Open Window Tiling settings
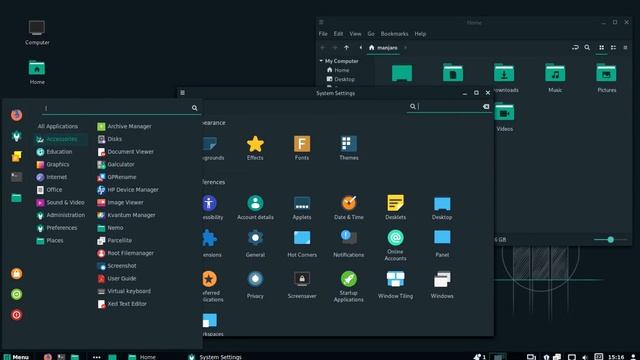This screenshot has height=360, width=640. [395, 285]
